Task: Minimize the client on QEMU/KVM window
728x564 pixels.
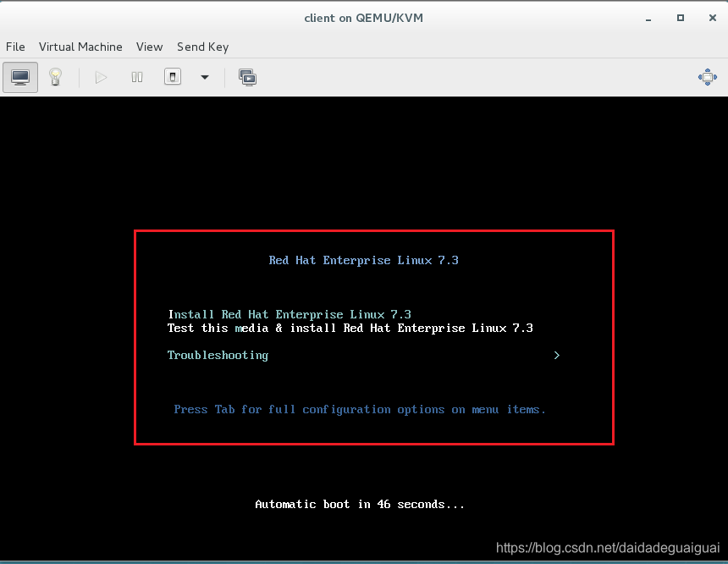Action: 648,19
